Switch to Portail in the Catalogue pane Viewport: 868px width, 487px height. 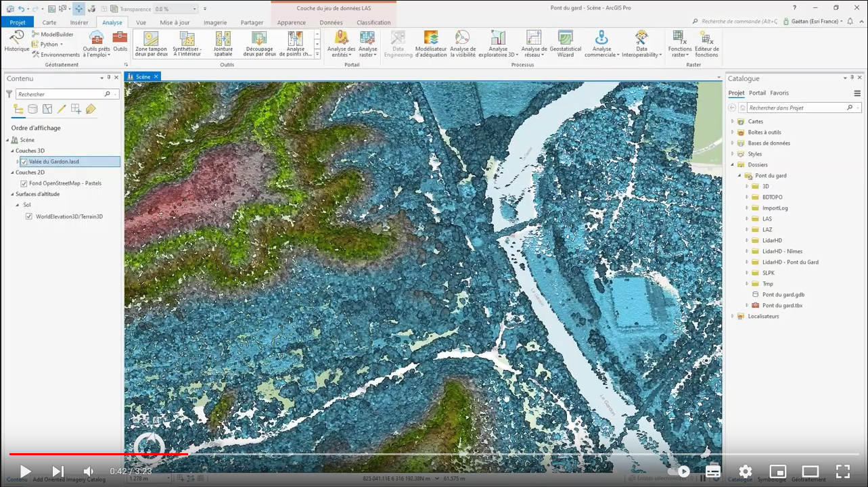[757, 93]
